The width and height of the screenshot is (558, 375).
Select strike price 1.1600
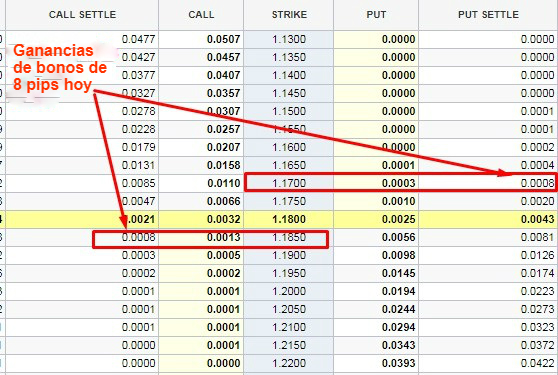click(289, 147)
